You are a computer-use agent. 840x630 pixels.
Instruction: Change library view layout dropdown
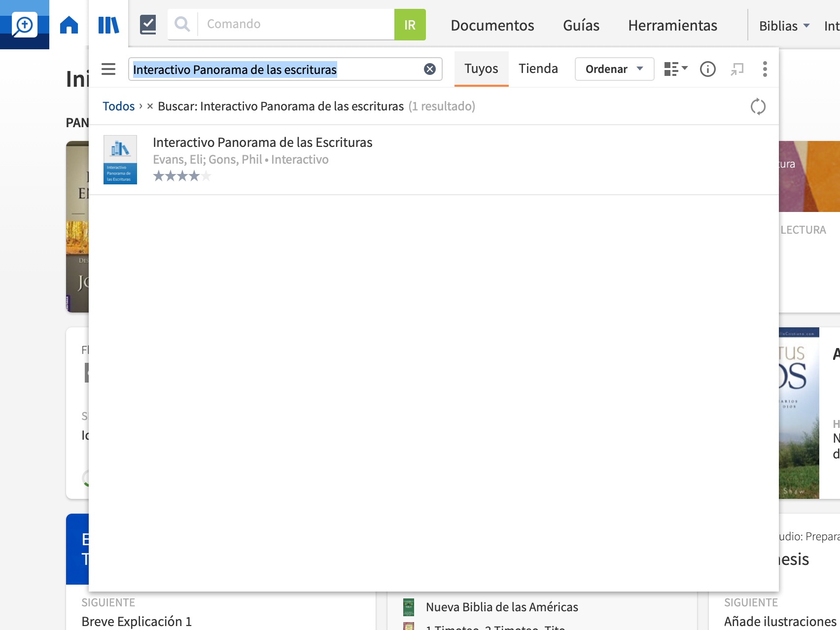tap(676, 69)
